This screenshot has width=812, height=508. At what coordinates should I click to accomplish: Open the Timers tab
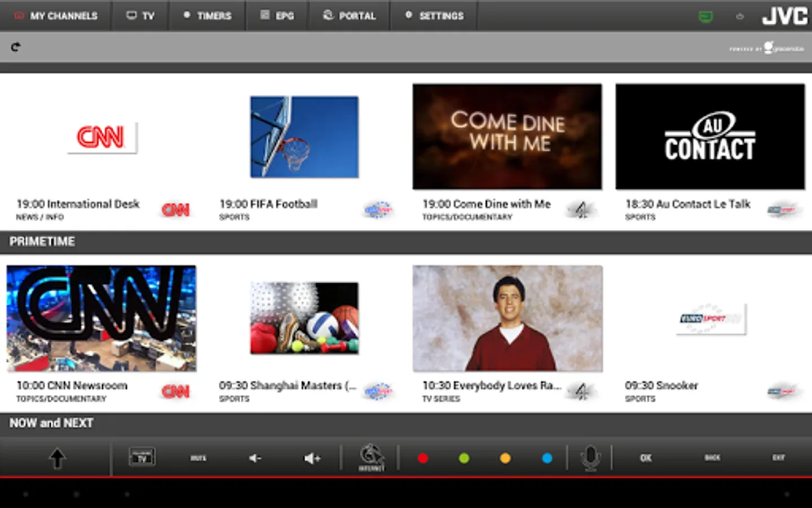click(x=208, y=16)
